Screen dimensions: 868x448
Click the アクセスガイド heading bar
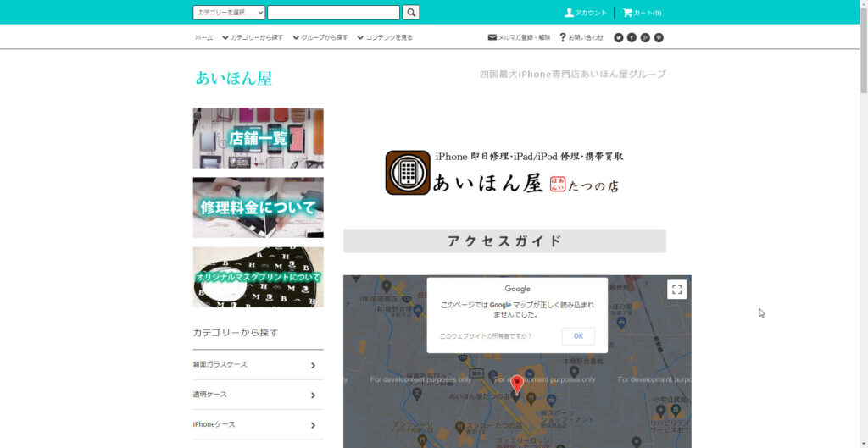coord(504,241)
